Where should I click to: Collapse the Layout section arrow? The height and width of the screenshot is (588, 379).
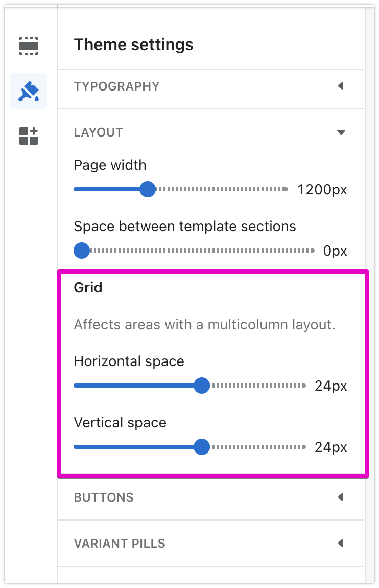point(341,132)
